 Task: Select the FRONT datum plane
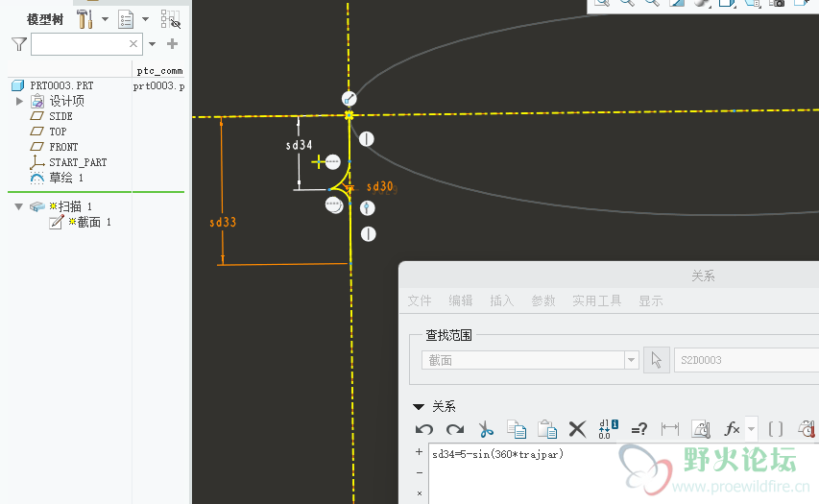pos(63,147)
